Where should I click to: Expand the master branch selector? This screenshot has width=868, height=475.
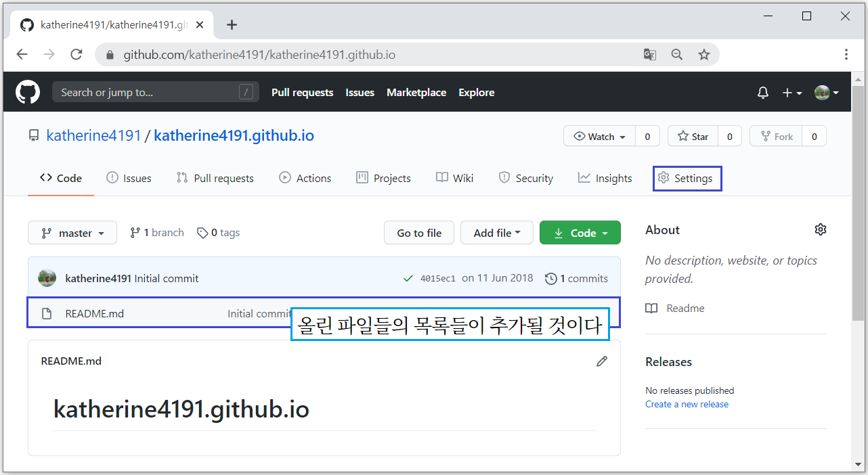[72, 233]
